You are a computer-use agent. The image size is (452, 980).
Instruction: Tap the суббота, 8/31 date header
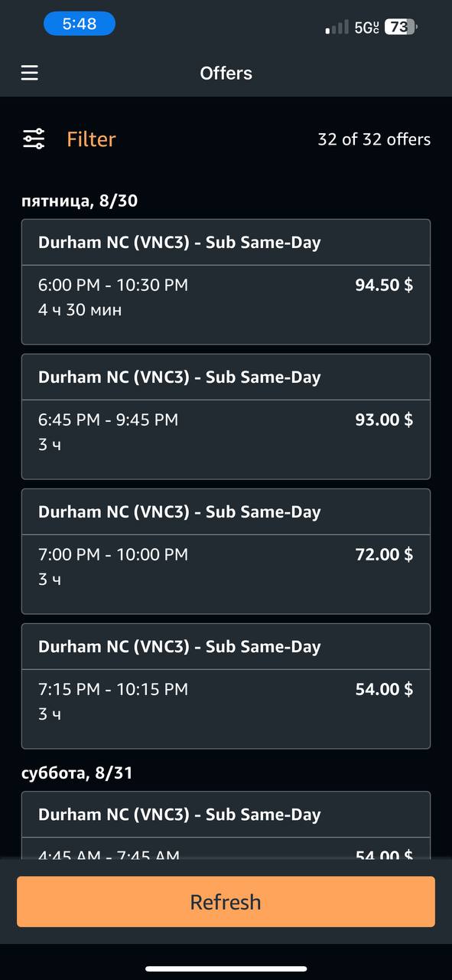(x=77, y=773)
